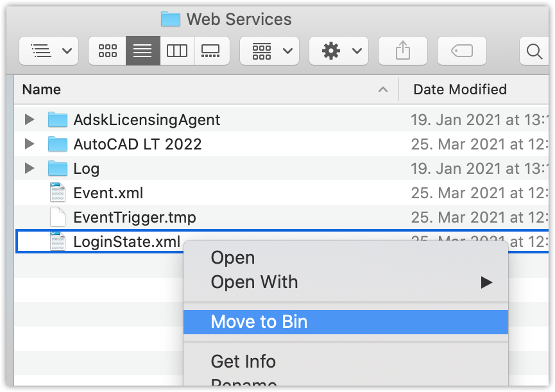The width and height of the screenshot is (555, 392).
Task: Select the EventTrigger.tmp file
Action: coord(134,217)
